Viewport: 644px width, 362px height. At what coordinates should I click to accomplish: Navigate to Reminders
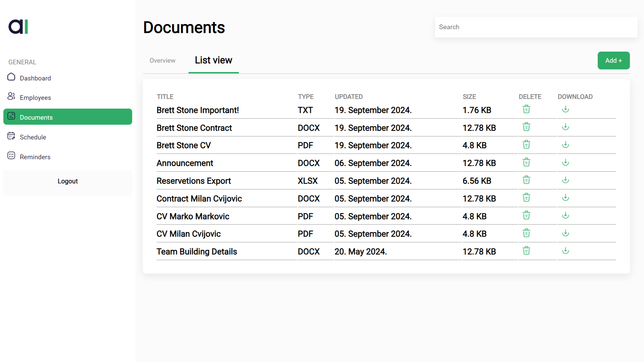pos(35,157)
